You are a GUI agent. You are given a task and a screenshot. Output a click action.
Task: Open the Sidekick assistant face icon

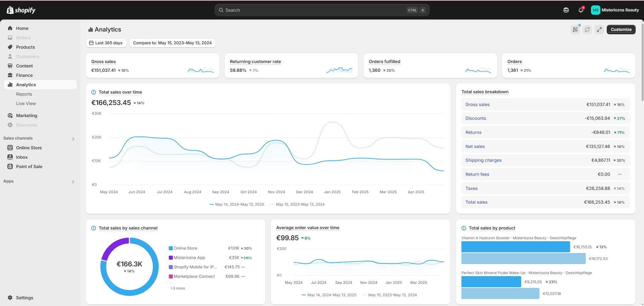coord(566,10)
